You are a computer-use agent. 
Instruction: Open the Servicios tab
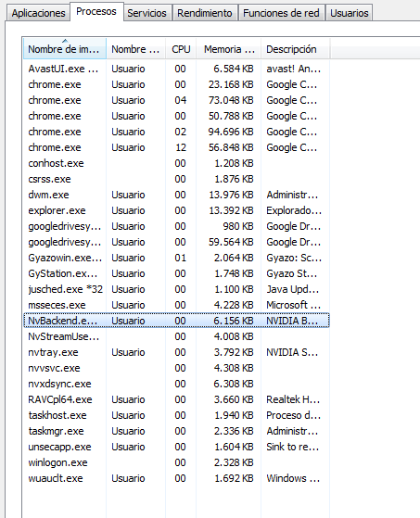click(x=146, y=13)
